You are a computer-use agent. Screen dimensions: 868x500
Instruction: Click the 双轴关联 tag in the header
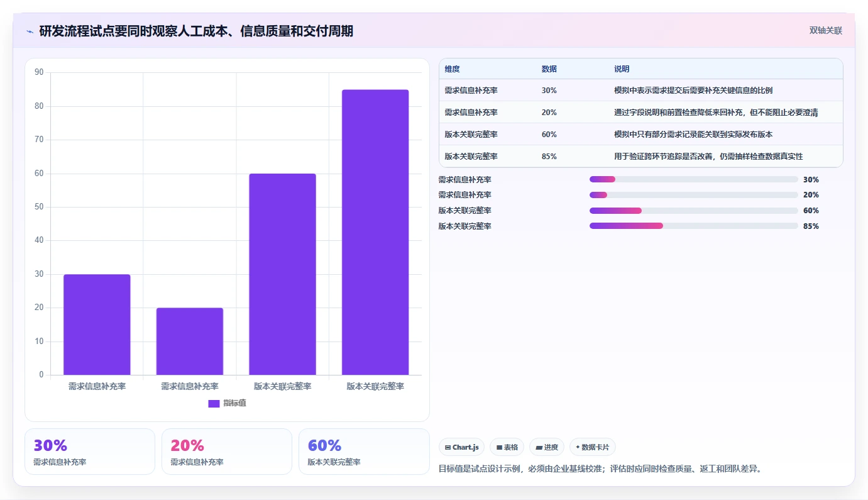[x=825, y=31]
